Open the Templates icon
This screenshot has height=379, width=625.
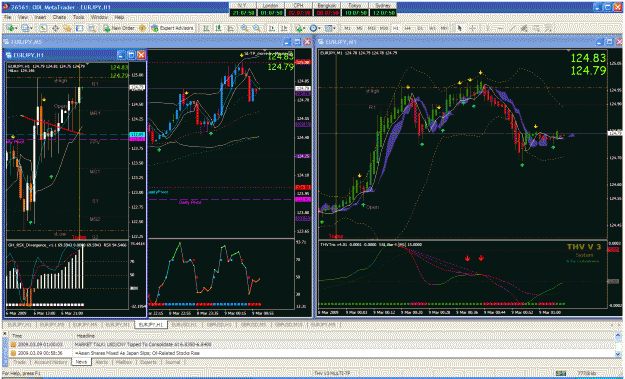pos(328,28)
